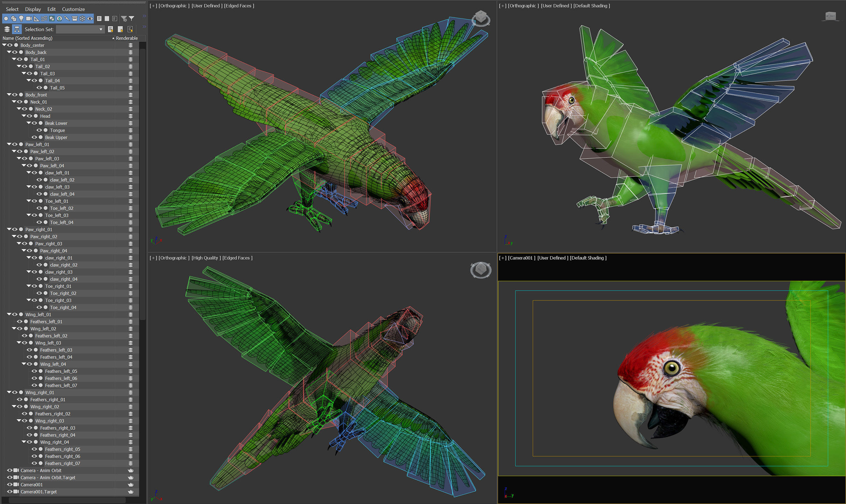Toggle the Display XRefs download-arrow icon
The width and height of the screenshot is (846, 504).
60,19
